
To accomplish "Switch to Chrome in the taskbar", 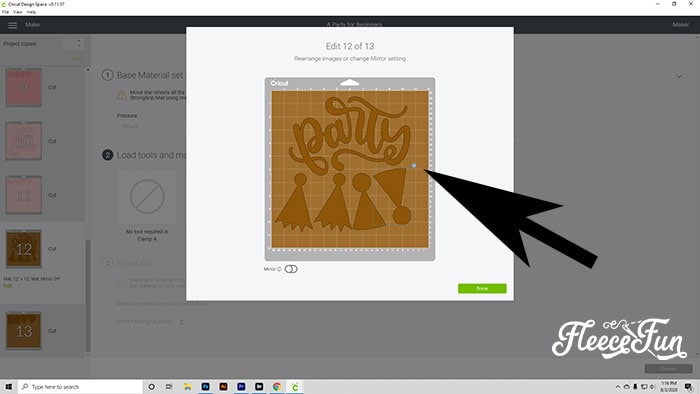I will pos(277,387).
